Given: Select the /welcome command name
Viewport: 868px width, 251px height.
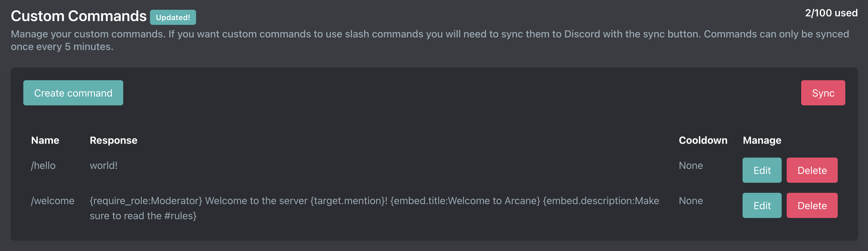Looking at the screenshot, I should 53,201.
